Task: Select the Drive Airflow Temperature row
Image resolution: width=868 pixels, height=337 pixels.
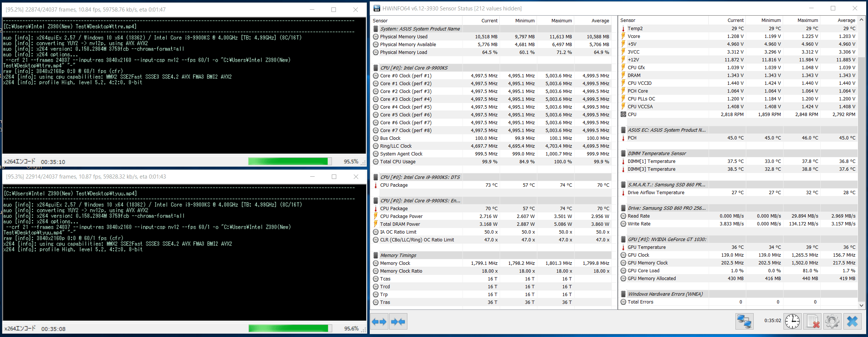Action: tap(738, 192)
